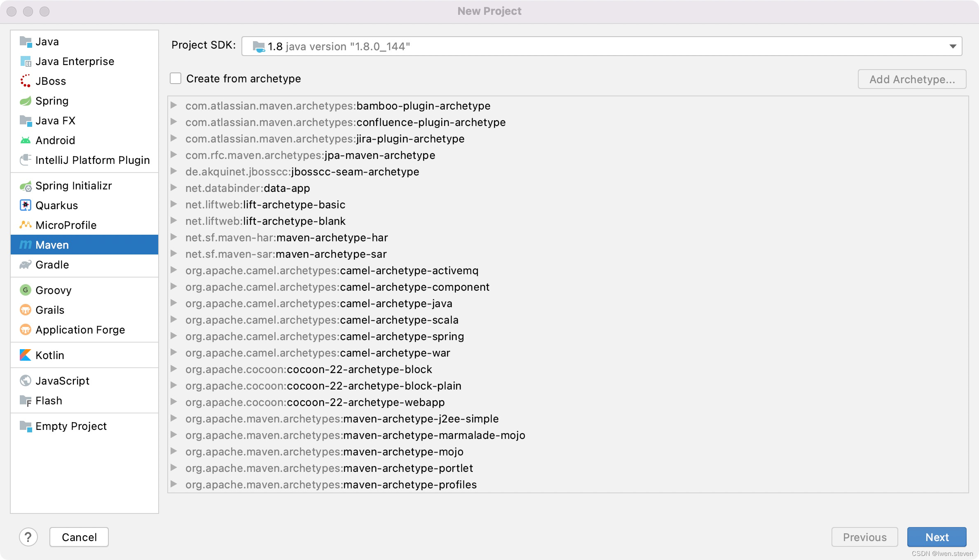Open help with the question mark button
This screenshot has height=560, width=979.
[28, 537]
